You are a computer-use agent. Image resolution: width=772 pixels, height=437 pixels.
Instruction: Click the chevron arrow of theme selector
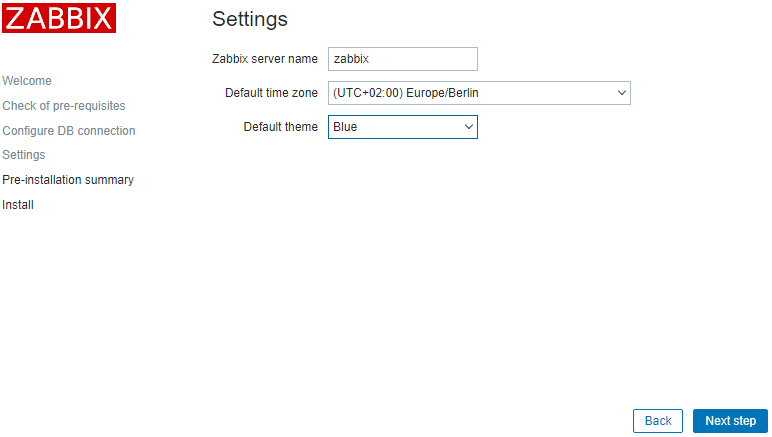[469, 127]
